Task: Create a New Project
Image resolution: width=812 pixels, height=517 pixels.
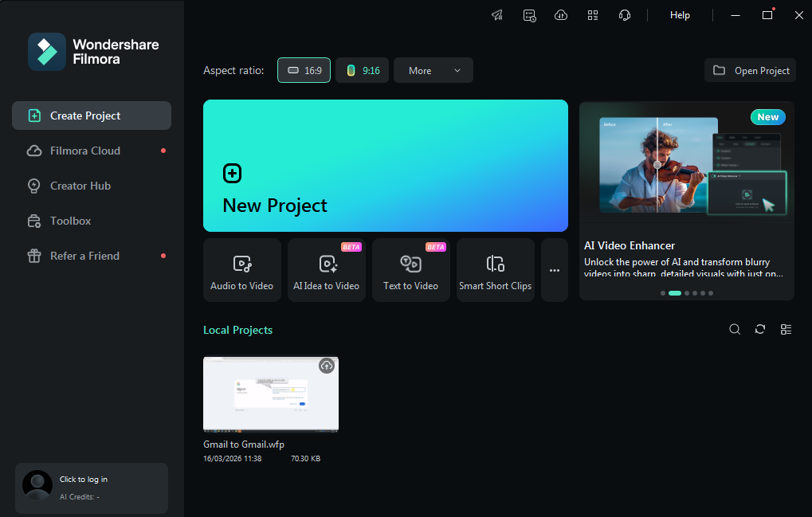Action: click(x=385, y=166)
